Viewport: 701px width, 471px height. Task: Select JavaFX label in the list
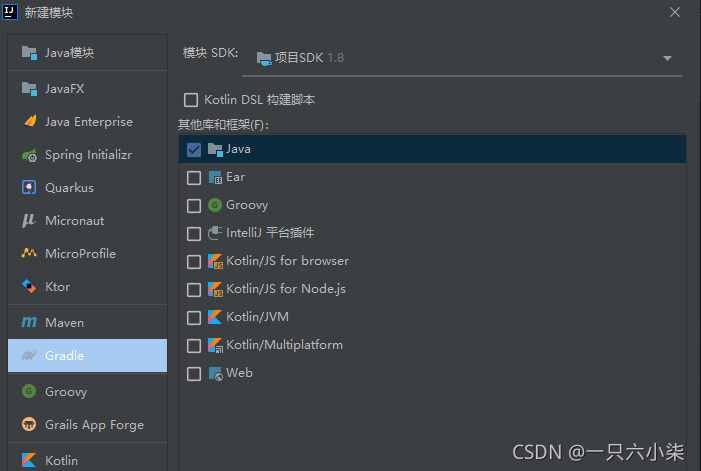(64, 89)
